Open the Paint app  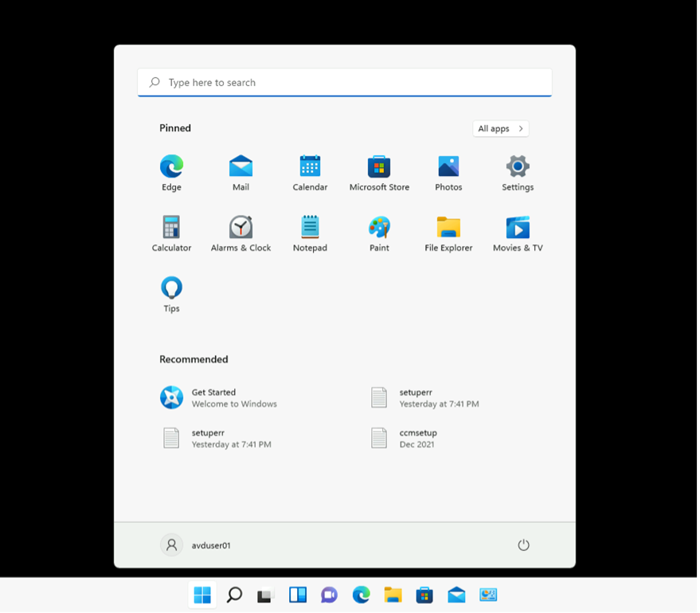click(379, 234)
